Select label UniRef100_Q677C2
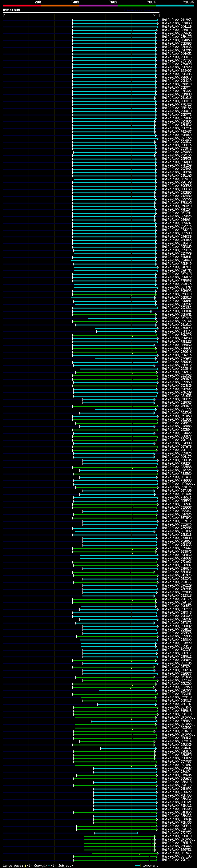This screenshot has height=868, width=197. (177, 410)
